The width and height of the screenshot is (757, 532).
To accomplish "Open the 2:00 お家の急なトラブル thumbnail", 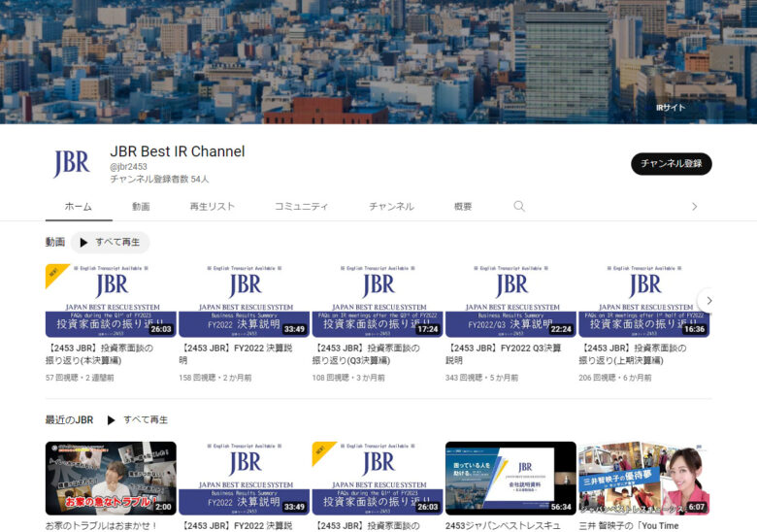I will (111, 478).
